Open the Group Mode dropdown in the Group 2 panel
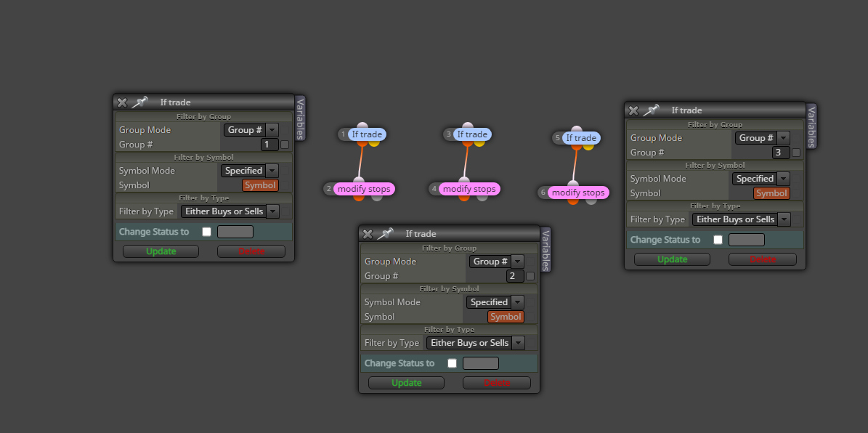This screenshot has width=868, height=433. tap(497, 262)
